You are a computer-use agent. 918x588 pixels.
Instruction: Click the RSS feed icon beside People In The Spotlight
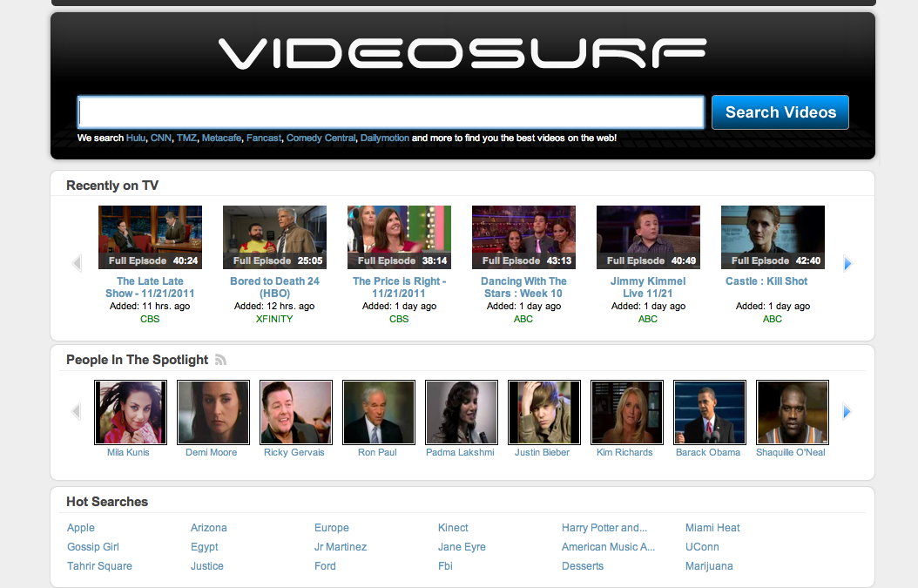click(220, 360)
